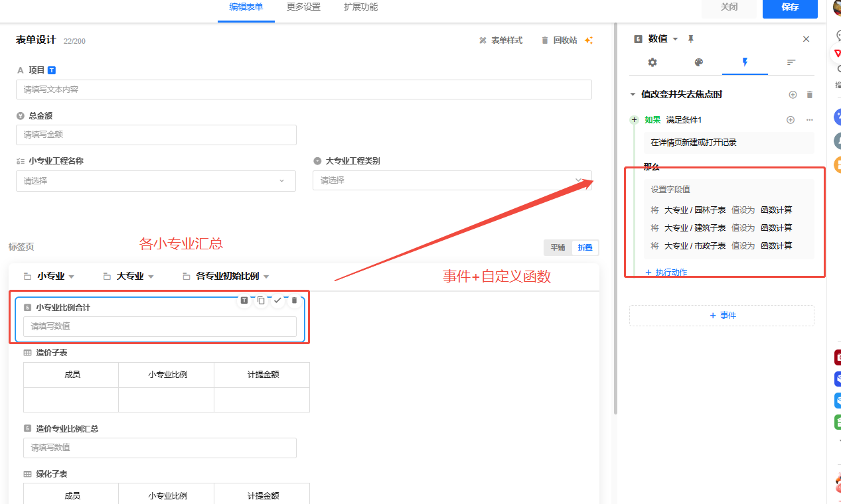Switch tab layout to 平铺 mode
Viewport: 841px width, 504px height.
click(x=558, y=247)
